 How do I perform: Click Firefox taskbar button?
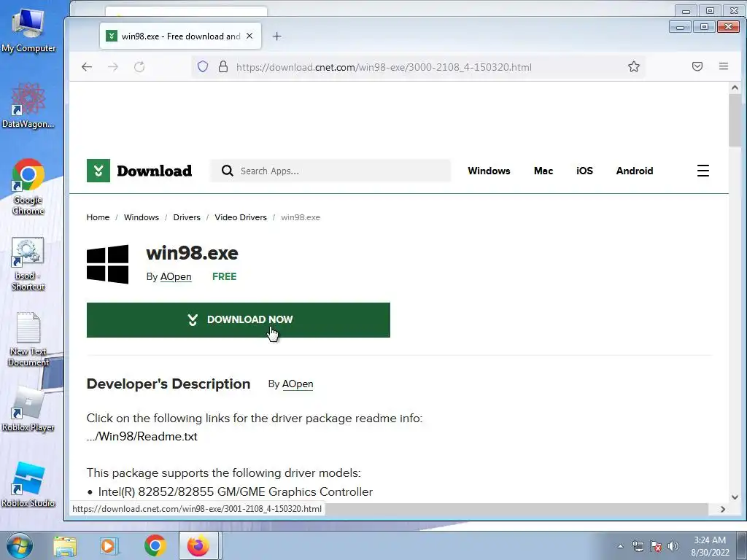pyautogui.click(x=198, y=545)
